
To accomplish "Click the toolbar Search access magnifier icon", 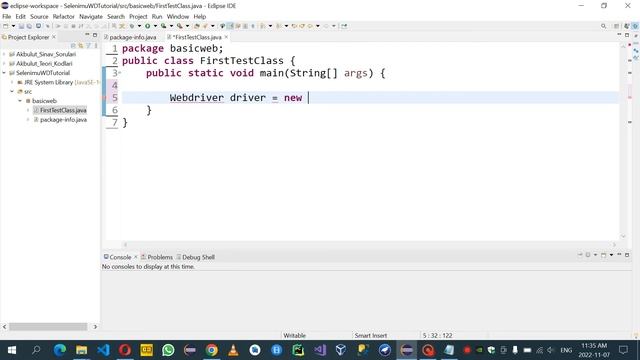I will (x=603, y=26).
